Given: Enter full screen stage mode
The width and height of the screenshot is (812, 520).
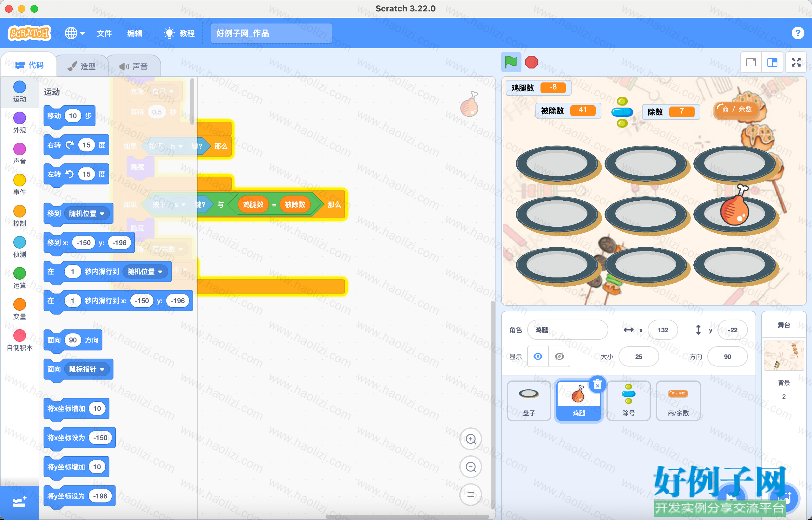Looking at the screenshot, I should [796, 62].
